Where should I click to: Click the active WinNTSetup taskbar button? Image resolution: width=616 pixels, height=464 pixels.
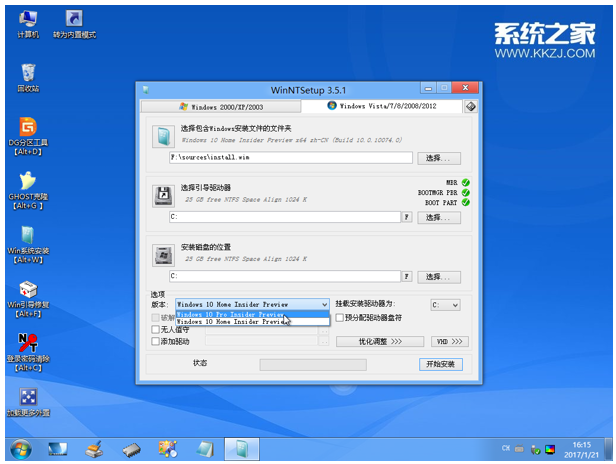(242, 449)
